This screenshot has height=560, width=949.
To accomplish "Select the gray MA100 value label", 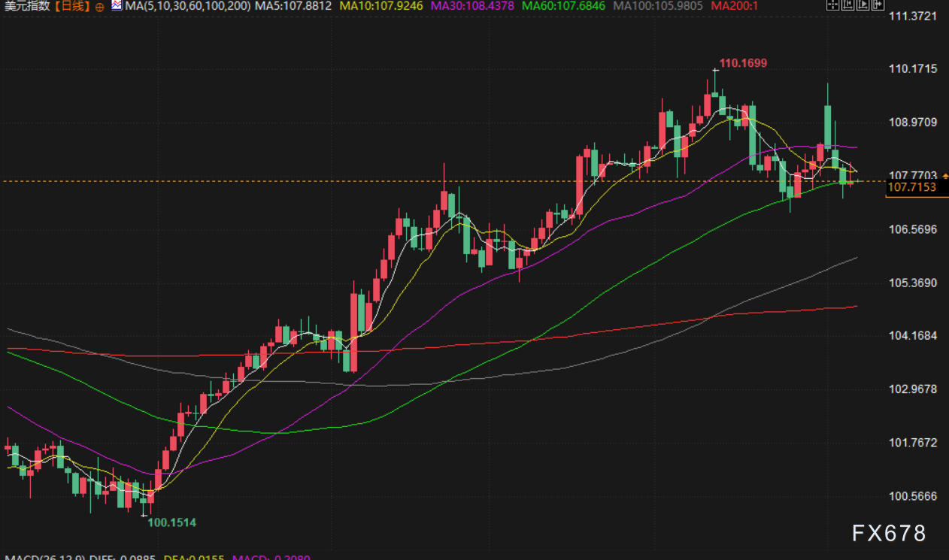I will (659, 6).
